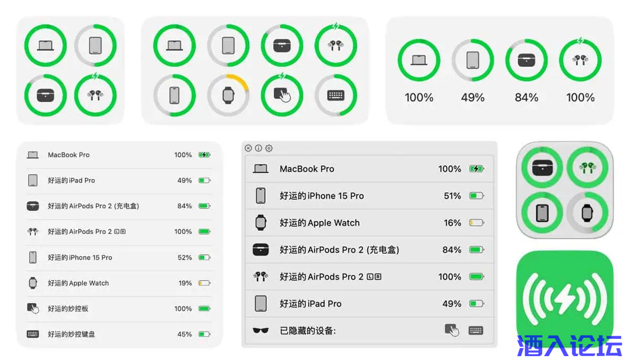Show the hidden Magic Trackpad device icon
Viewport: 630px width, 364px height.
[x=451, y=330]
